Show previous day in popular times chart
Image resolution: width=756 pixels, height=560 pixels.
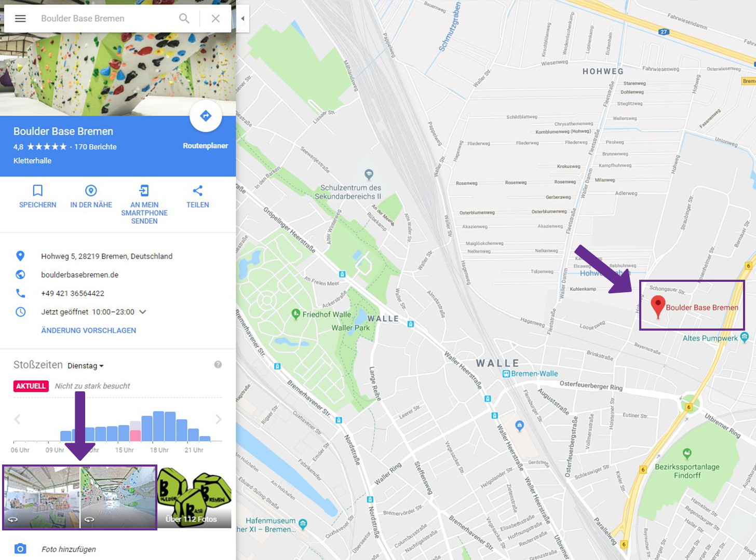coord(17,419)
